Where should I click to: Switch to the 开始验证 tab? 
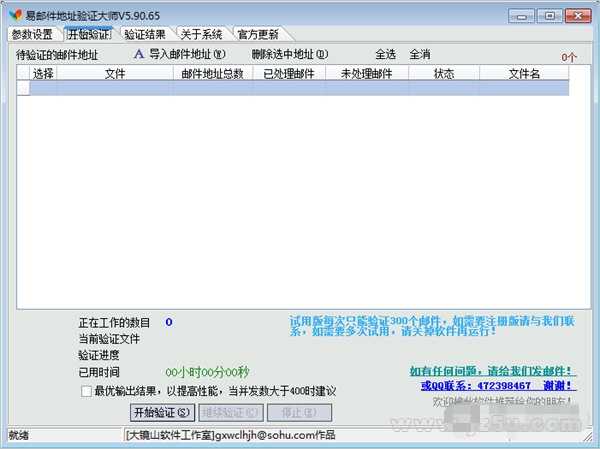[89, 34]
